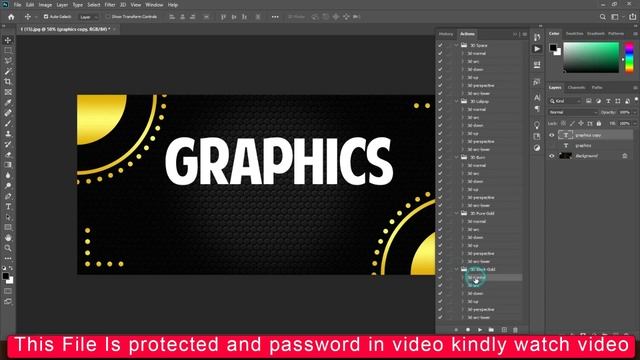Select the Brush tool

pos(8,123)
